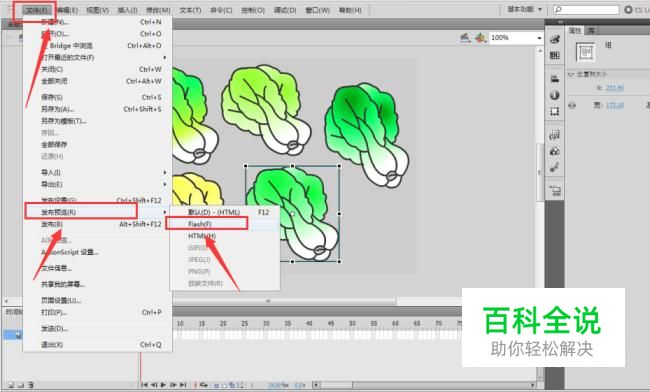Open the Components panel icon
Screen dimensions: 650x392
coord(555,151)
